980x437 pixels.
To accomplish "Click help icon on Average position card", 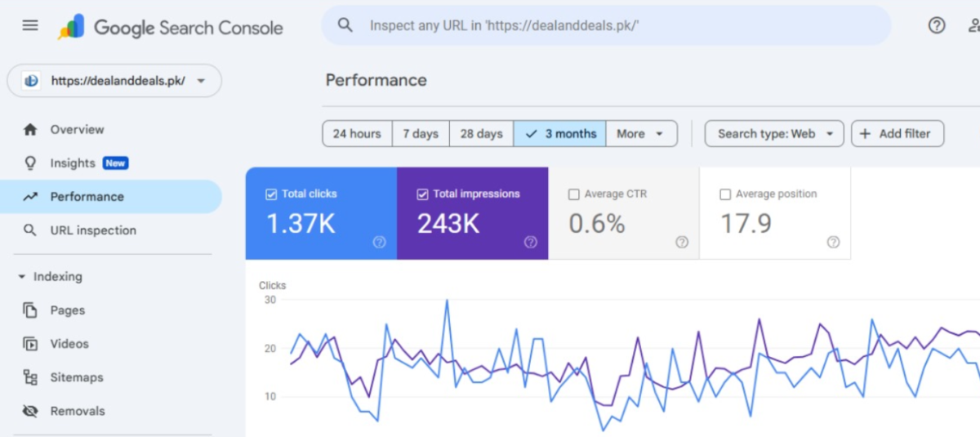I will (833, 242).
